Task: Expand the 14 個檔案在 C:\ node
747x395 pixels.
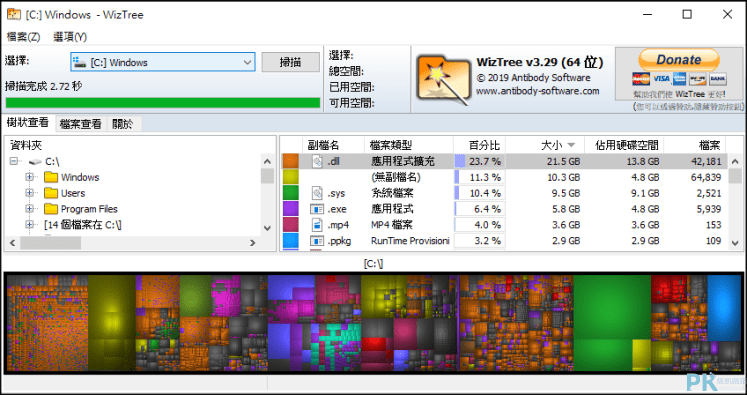Action: click(30, 224)
